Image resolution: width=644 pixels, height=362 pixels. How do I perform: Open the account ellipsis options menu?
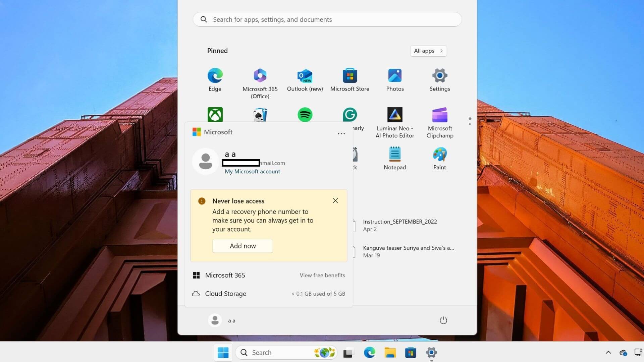pyautogui.click(x=341, y=133)
